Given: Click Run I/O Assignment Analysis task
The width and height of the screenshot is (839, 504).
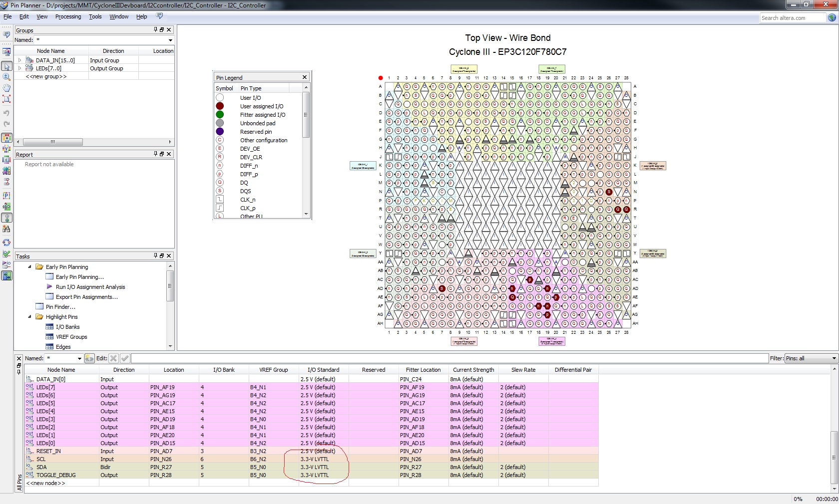Looking at the screenshot, I should click(90, 287).
